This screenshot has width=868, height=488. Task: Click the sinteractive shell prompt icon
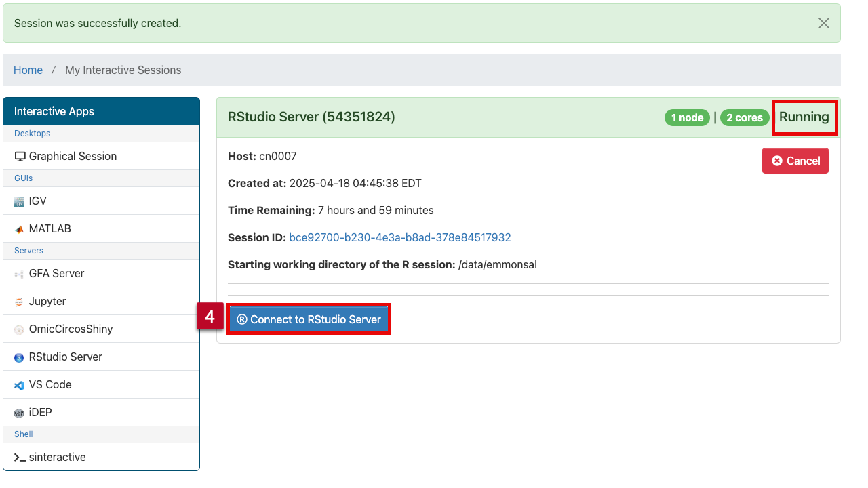coord(20,457)
